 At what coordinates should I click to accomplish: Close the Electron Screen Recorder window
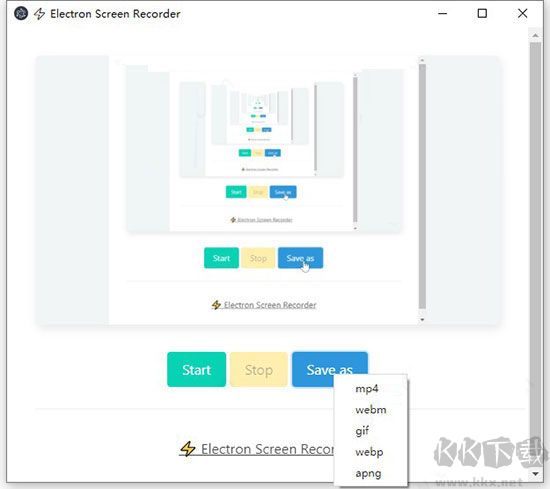[x=522, y=14]
